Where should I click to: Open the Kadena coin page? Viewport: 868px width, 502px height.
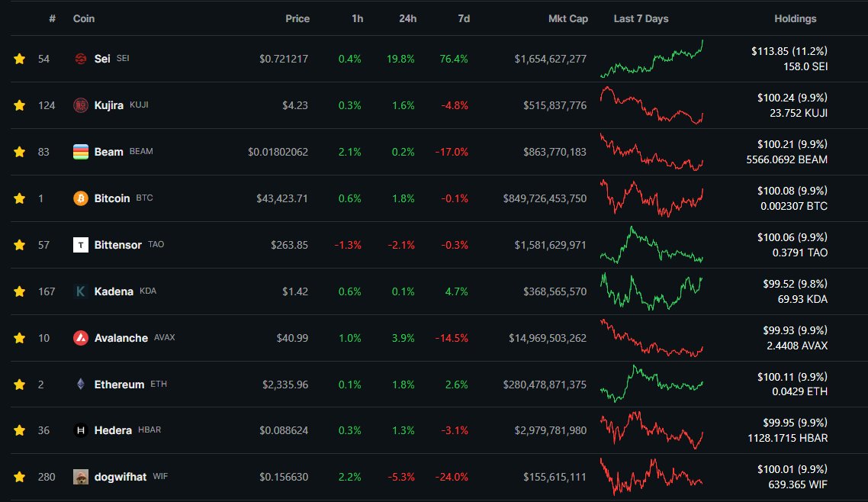coord(114,291)
